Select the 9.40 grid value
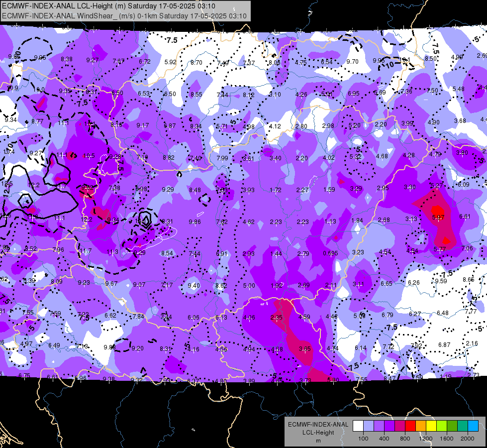 (194, 285)
